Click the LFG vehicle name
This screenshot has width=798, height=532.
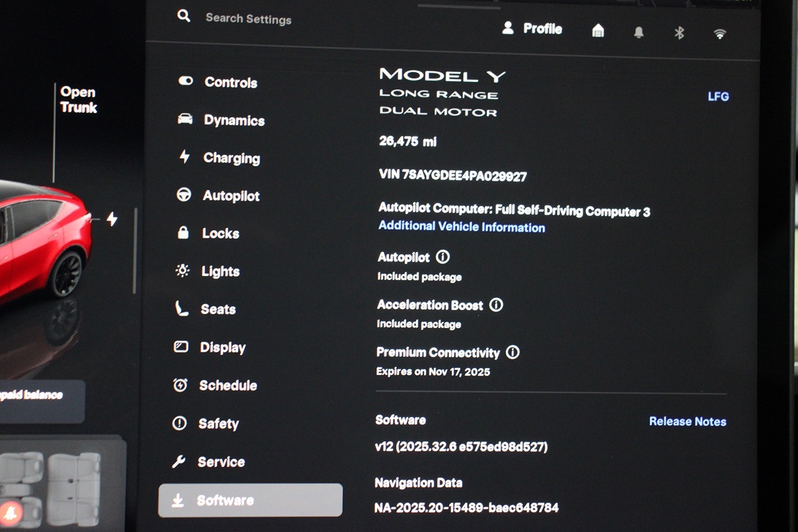[x=718, y=96]
